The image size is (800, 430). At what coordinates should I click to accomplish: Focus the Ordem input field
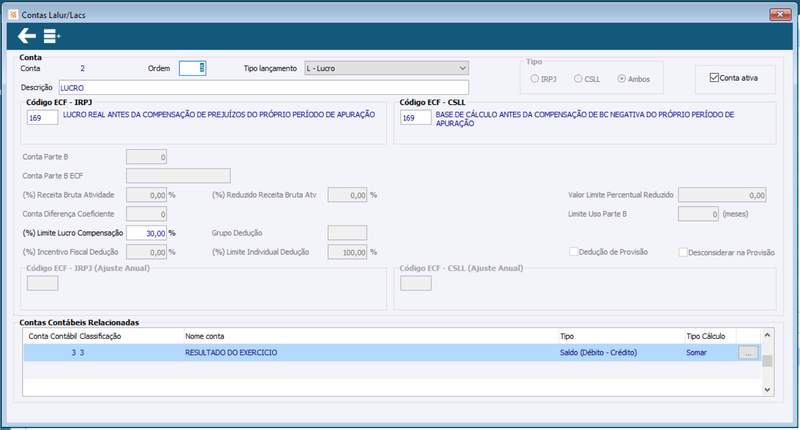[192, 68]
